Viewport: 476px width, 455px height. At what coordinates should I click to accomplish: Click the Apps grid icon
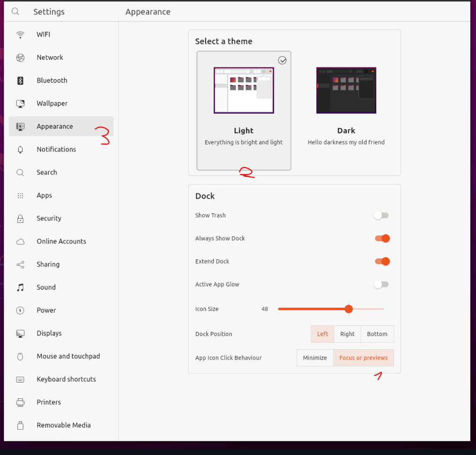pos(20,196)
